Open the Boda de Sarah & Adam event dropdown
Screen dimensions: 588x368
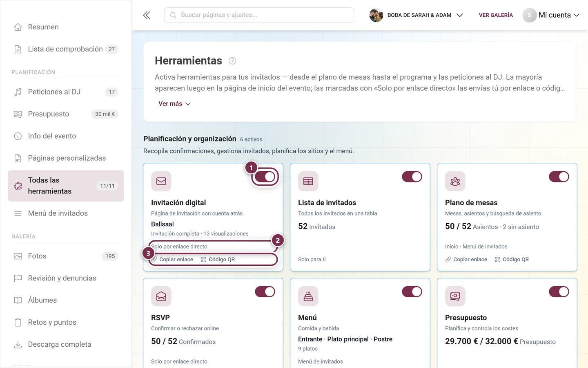click(416, 15)
